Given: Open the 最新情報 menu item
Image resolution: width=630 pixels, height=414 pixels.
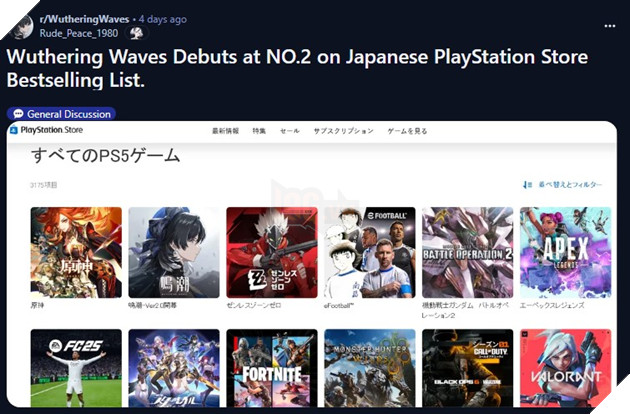Looking at the screenshot, I should pos(225,131).
